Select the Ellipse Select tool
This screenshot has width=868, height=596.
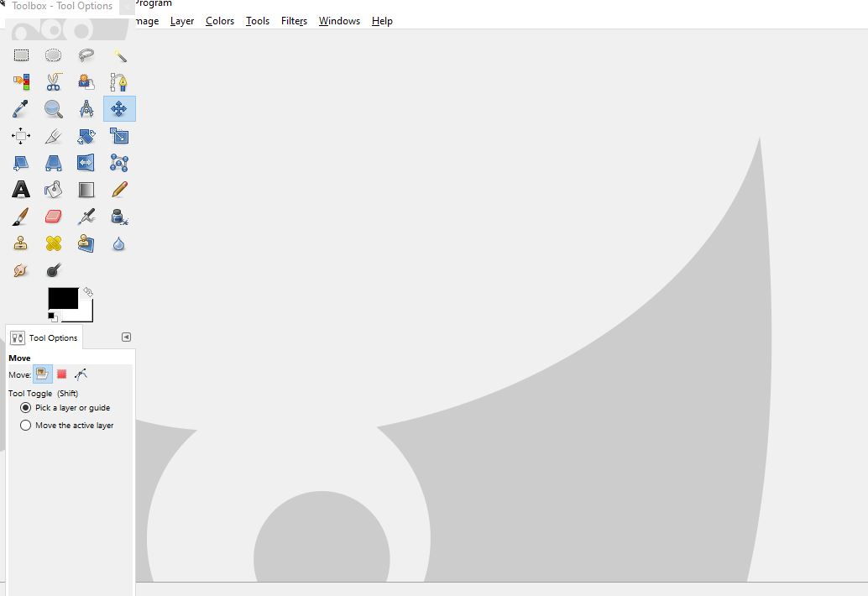[x=53, y=55]
